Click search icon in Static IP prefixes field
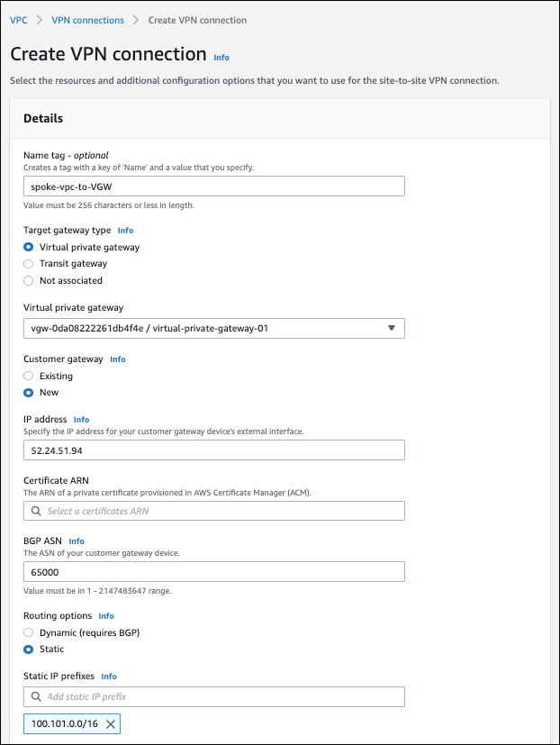 click(36, 697)
